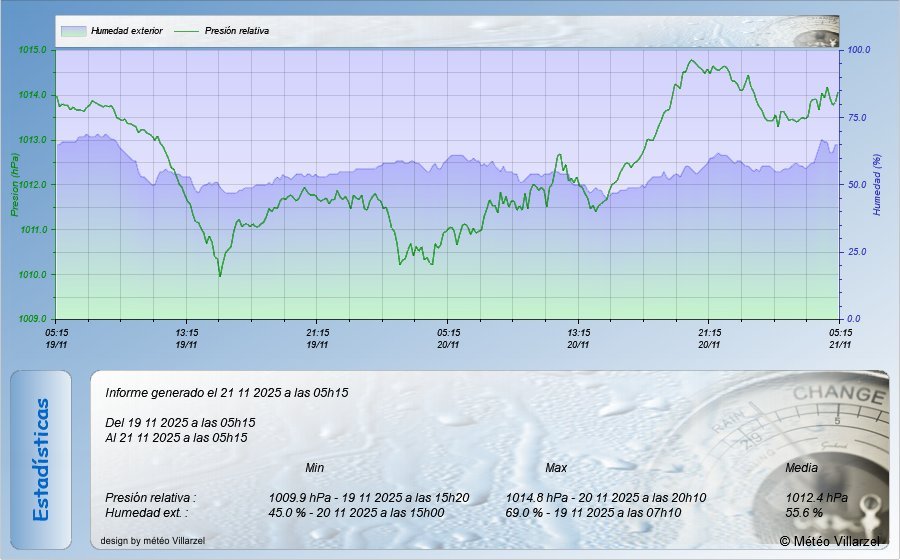The width and height of the screenshot is (900, 560).
Task: Click the Humedad exterior legend color box
Action: point(73,31)
